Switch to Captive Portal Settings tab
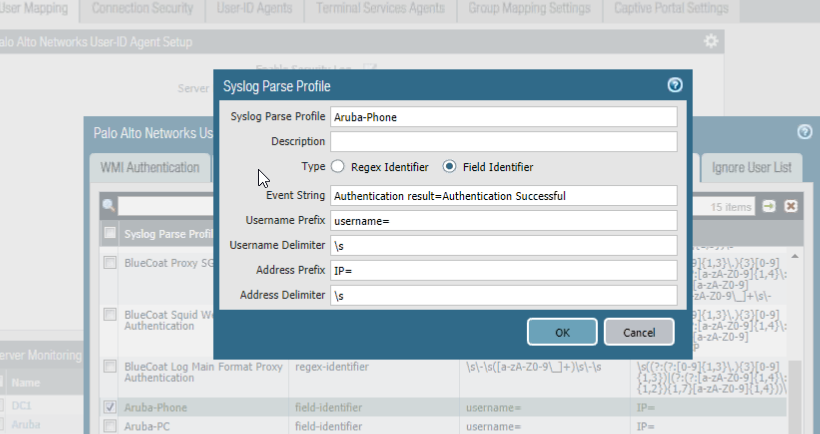 [x=671, y=9]
